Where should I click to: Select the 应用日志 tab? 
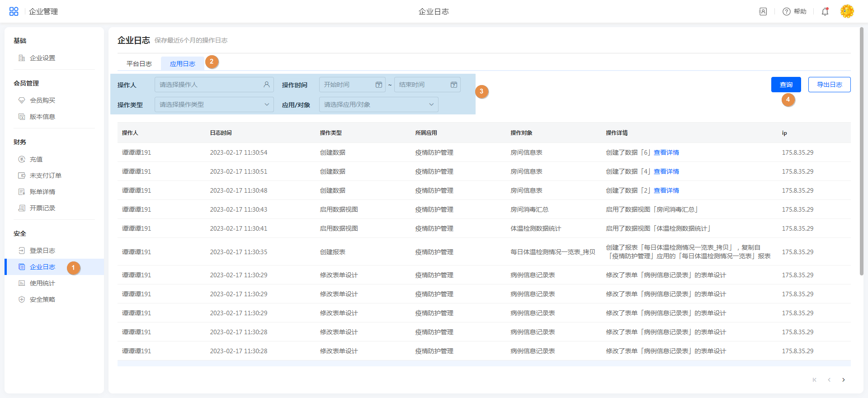click(183, 64)
